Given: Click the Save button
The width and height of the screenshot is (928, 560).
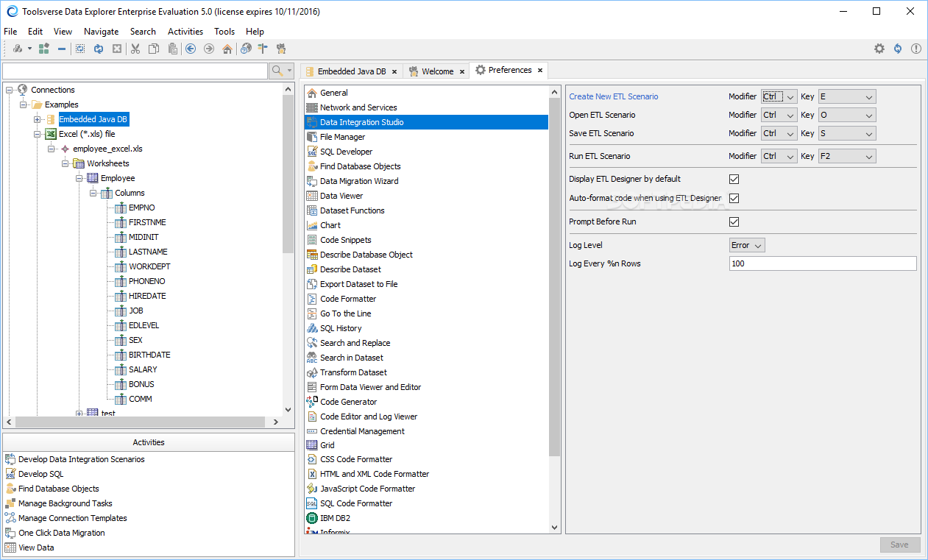Looking at the screenshot, I should click(899, 545).
